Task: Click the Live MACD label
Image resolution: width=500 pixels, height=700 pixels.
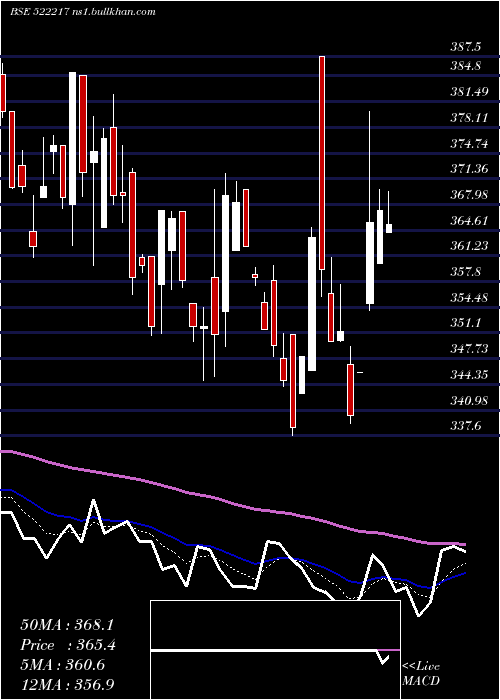Action: coord(421,673)
